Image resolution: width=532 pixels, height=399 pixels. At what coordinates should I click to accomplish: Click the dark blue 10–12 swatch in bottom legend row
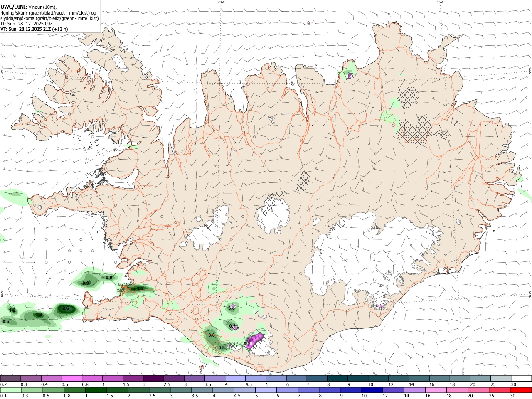pyautogui.click(x=371, y=390)
